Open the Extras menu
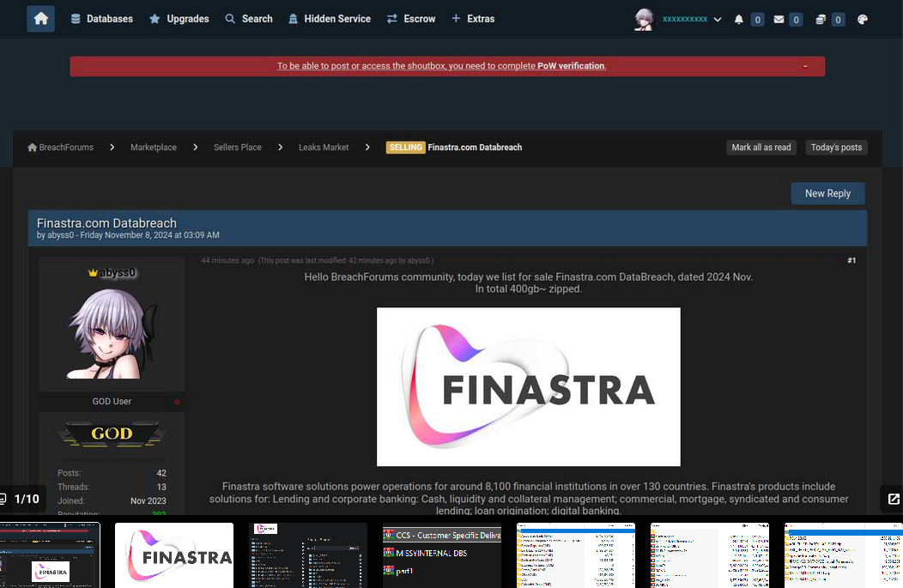 (x=473, y=19)
